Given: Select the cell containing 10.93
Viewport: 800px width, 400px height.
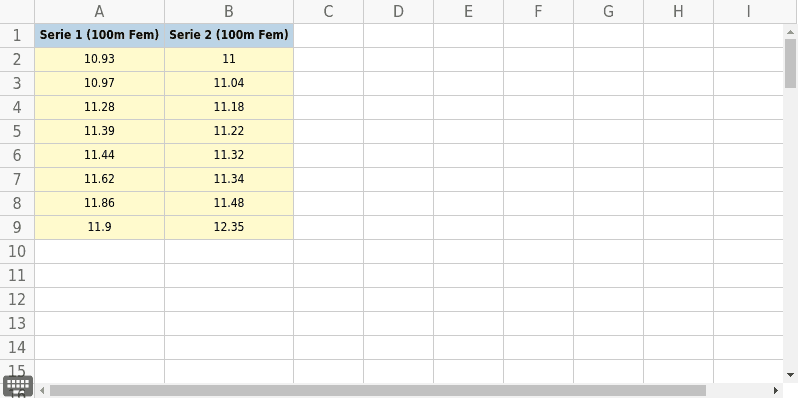Looking at the screenshot, I should (99, 59).
